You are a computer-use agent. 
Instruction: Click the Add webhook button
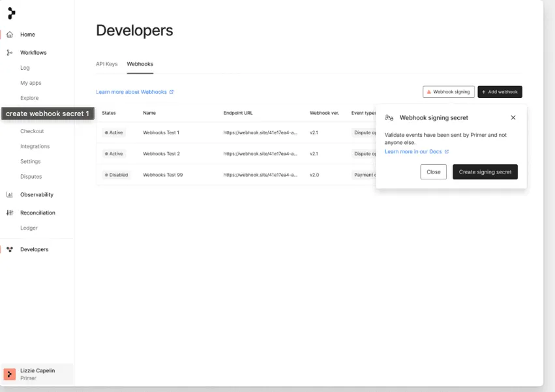[500, 92]
